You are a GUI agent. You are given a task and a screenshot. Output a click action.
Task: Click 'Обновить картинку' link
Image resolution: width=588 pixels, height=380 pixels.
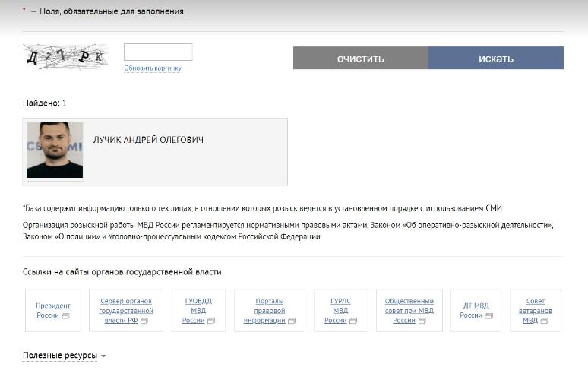(x=153, y=68)
